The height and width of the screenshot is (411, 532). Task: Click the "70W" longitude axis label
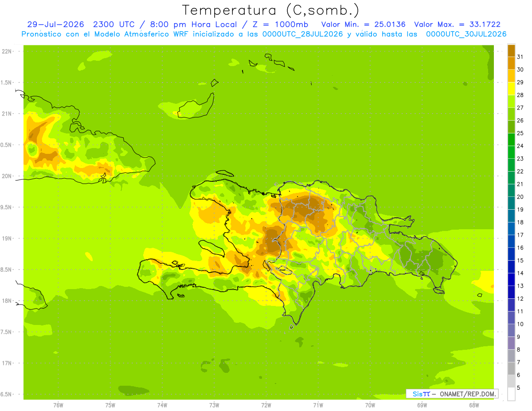click(x=370, y=405)
